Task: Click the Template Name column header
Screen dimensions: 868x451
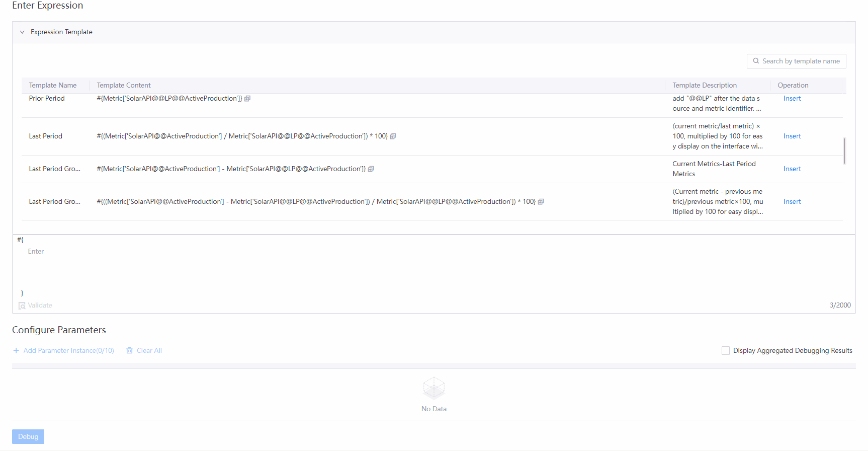Action: pos(53,86)
